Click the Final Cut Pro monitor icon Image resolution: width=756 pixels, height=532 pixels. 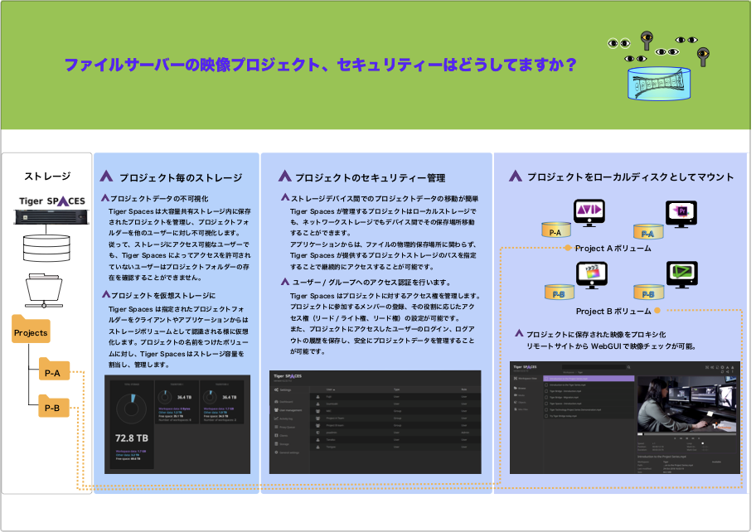pyautogui.click(x=592, y=275)
